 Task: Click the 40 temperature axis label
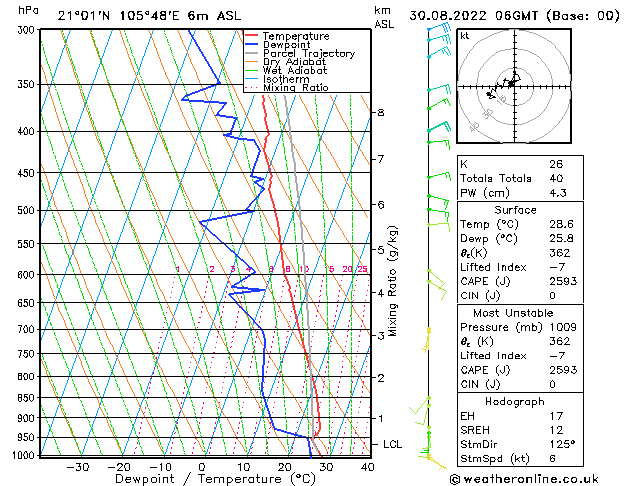click(x=367, y=467)
